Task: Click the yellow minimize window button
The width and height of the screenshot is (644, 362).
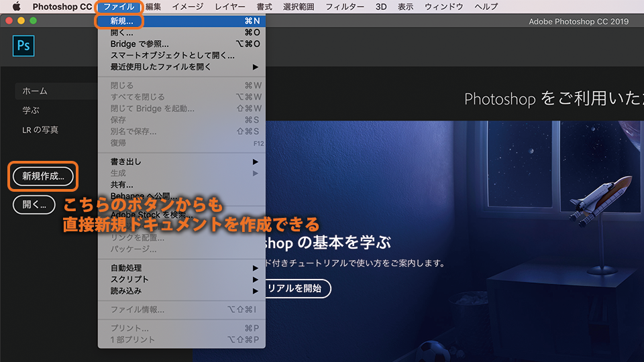Action: tap(21, 21)
